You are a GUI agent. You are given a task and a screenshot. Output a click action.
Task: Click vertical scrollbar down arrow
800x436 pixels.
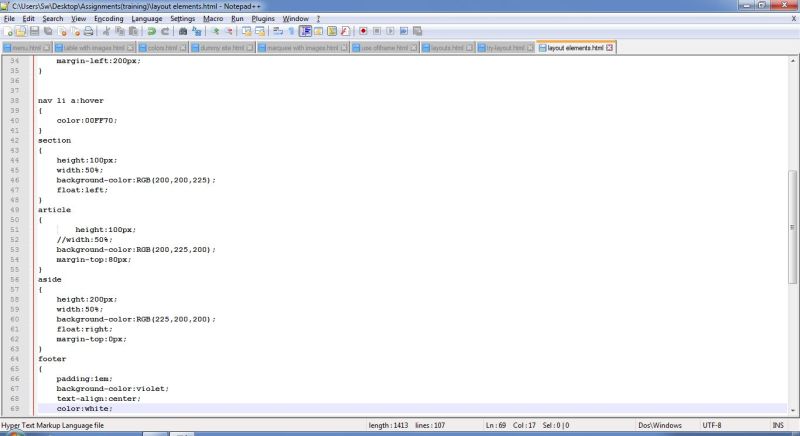793,411
